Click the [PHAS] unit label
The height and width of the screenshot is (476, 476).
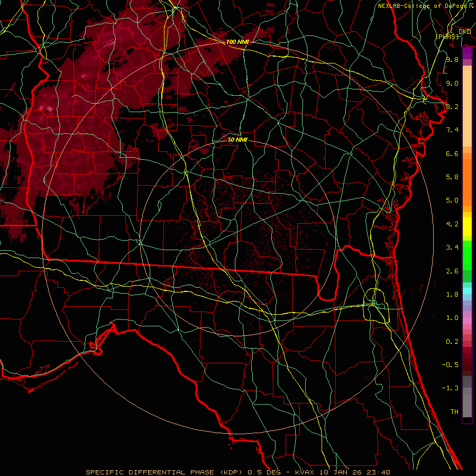coord(447,36)
